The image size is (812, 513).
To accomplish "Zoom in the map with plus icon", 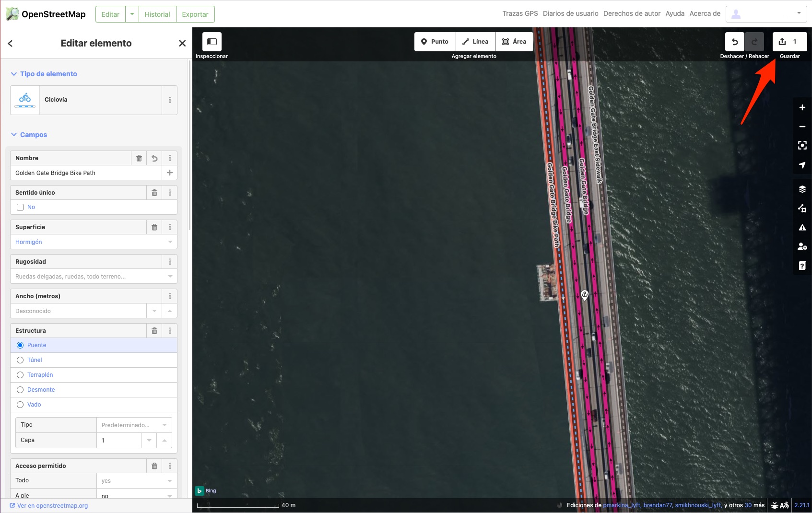I will pos(802,107).
